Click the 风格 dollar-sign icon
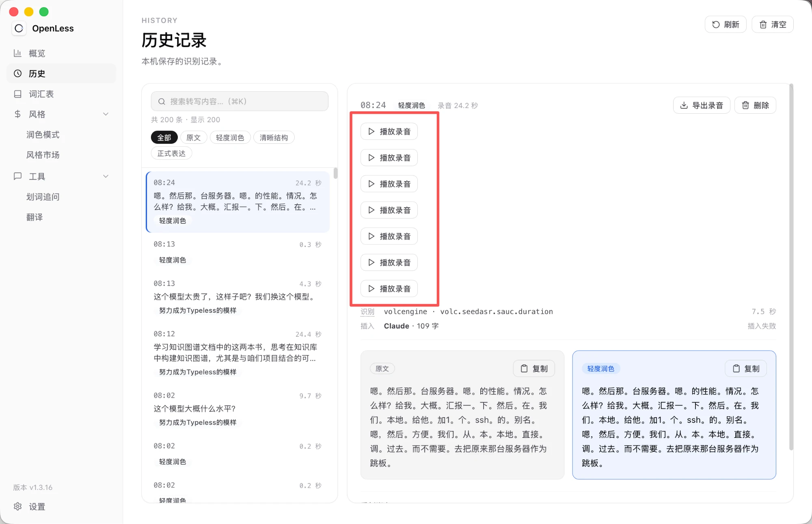This screenshot has width=812, height=524. (17, 114)
